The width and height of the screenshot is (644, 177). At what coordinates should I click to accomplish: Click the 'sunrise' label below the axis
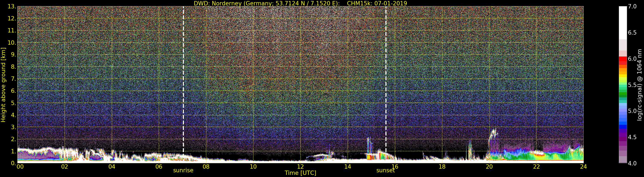click(183, 171)
